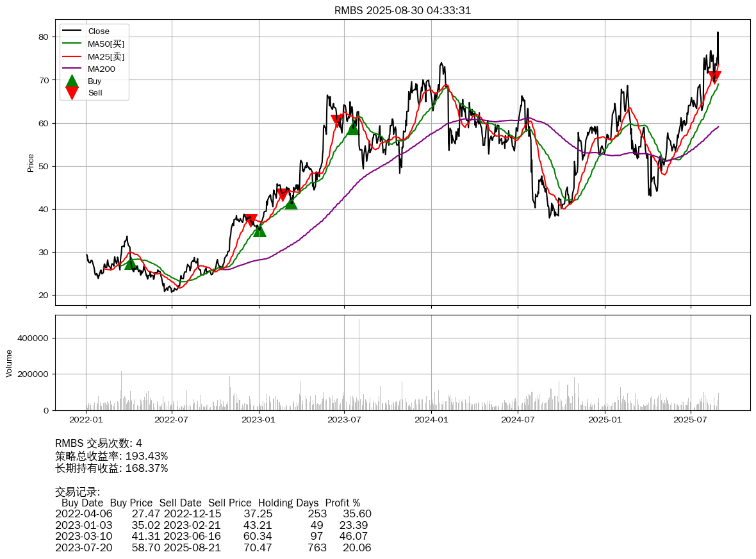Click the purple MA200 line sample in the legend
This screenshot has width=756, height=559.
click(72, 69)
